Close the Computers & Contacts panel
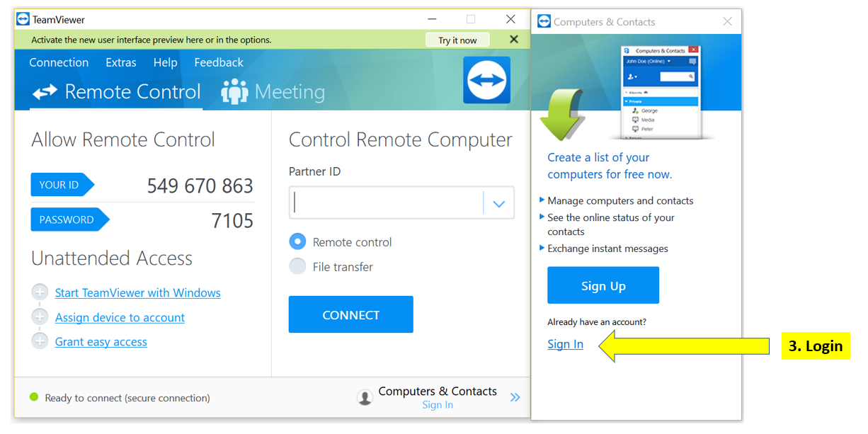 tap(727, 21)
